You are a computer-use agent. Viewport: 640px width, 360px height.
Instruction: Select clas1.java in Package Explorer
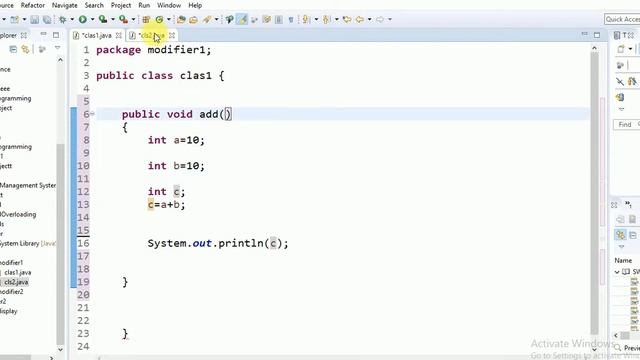(x=18, y=272)
